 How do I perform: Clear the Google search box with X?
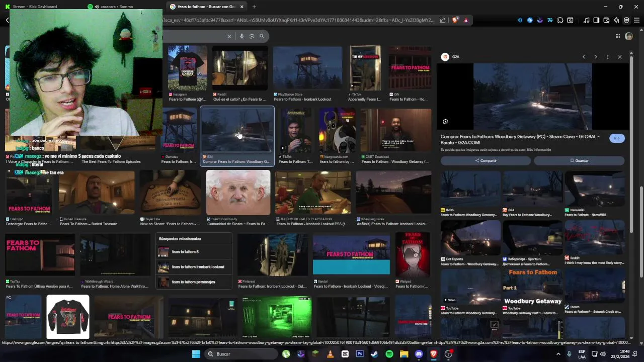pos(229,36)
